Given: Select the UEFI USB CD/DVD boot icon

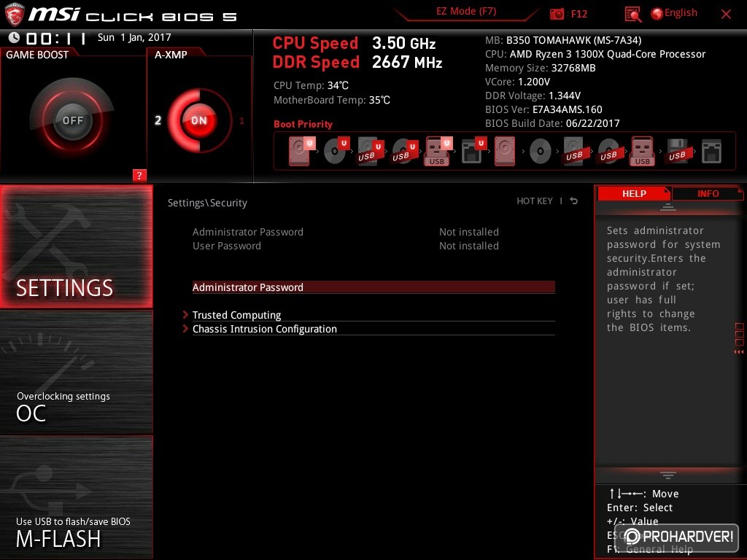Looking at the screenshot, I should tap(405, 151).
